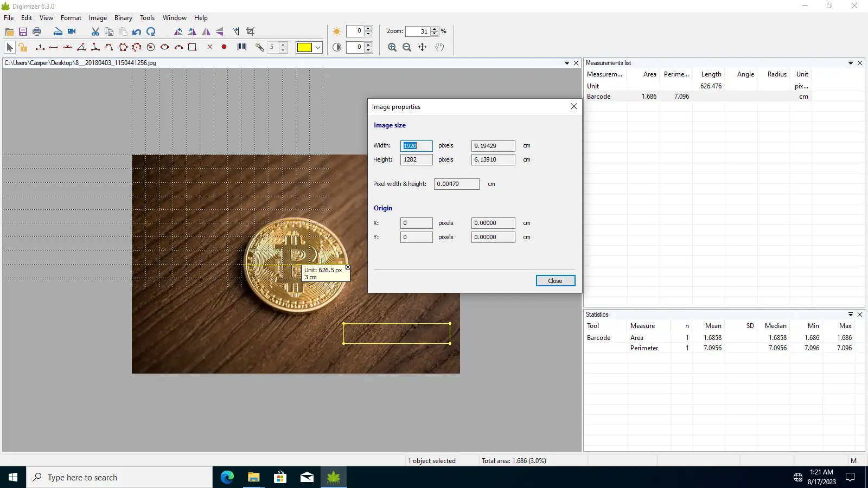Toggle the lock measurements padlock icon
The image size is (868, 488).
23,47
